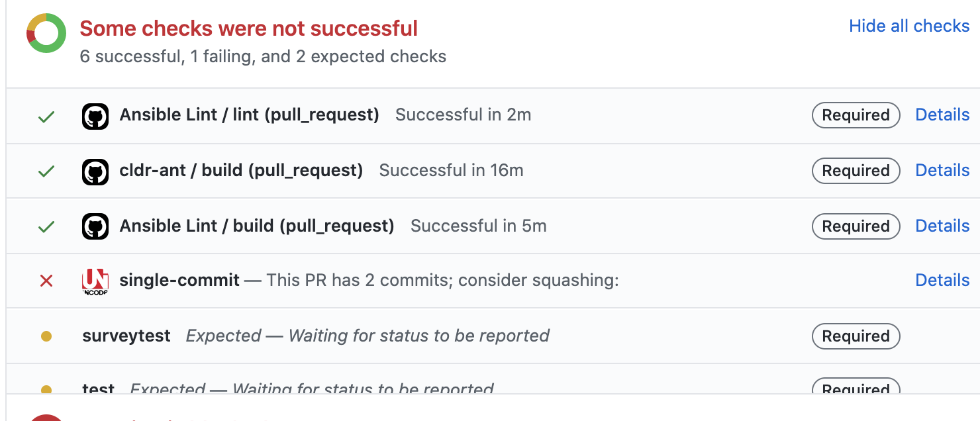Click the surveytest check row name
The image size is (980, 421).
pos(126,336)
